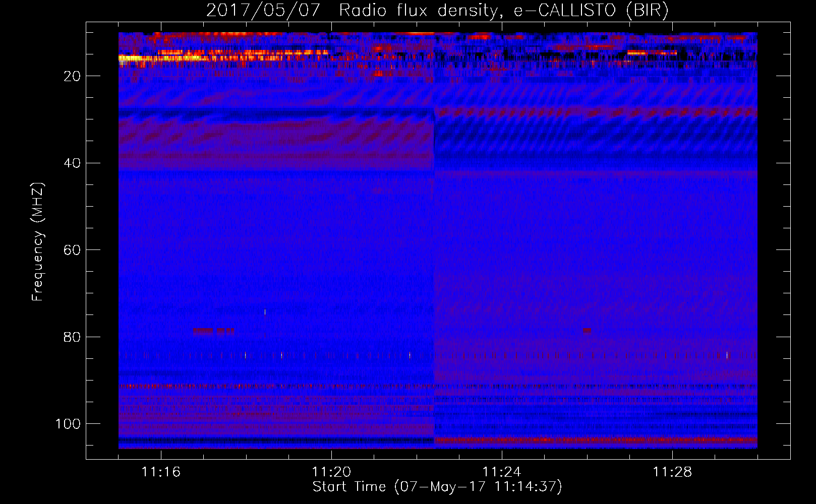Click the 40 MHz frequency tick label

click(x=72, y=163)
